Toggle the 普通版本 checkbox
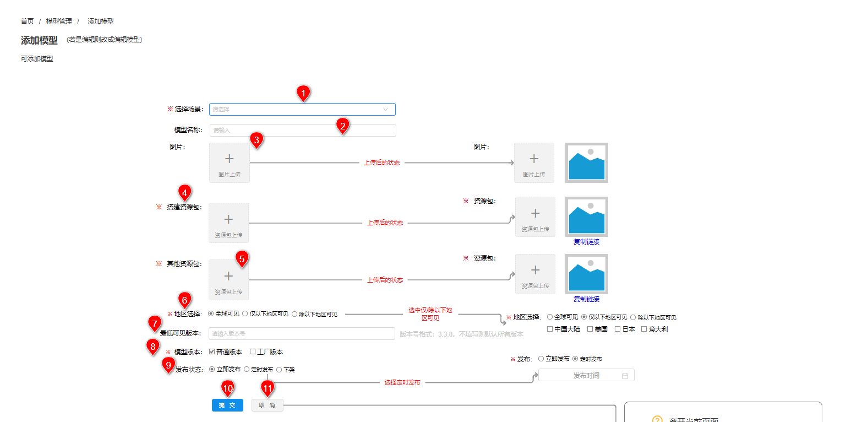 (212, 351)
